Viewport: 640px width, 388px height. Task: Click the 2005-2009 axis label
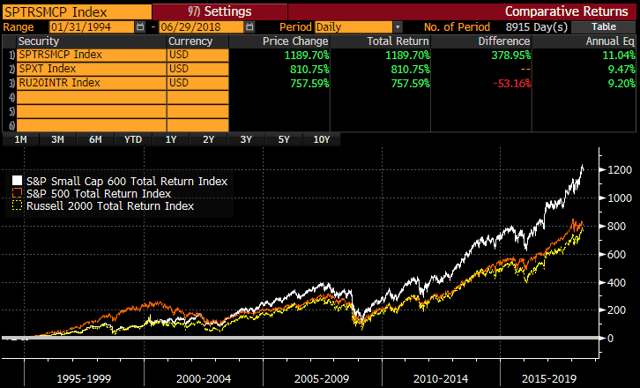click(x=322, y=379)
